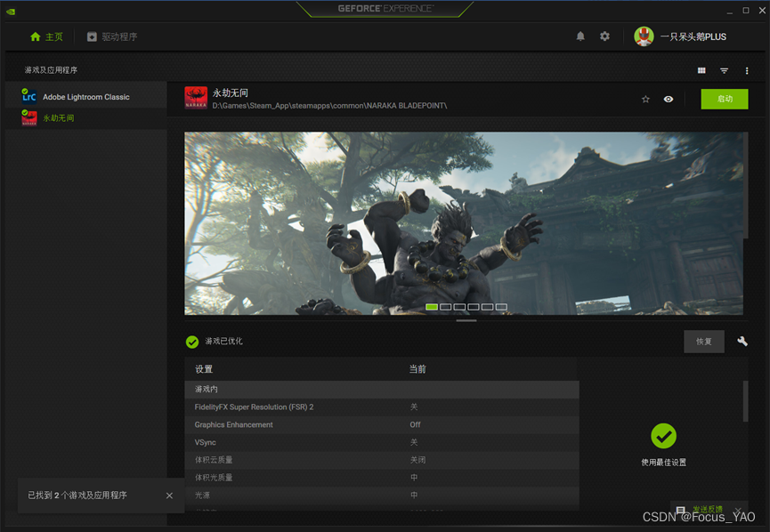Image resolution: width=770 pixels, height=532 pixels.
Task: Mark 永劫无间 as favorite with star
Action: [645, 99]
